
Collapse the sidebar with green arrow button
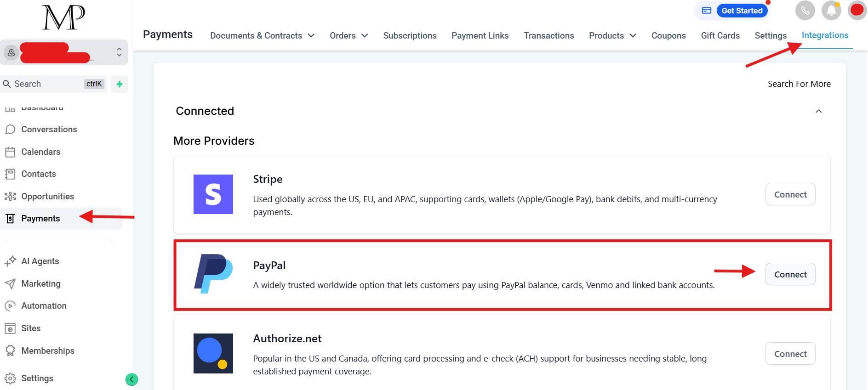pyautogui.click(x=132, y=379)
